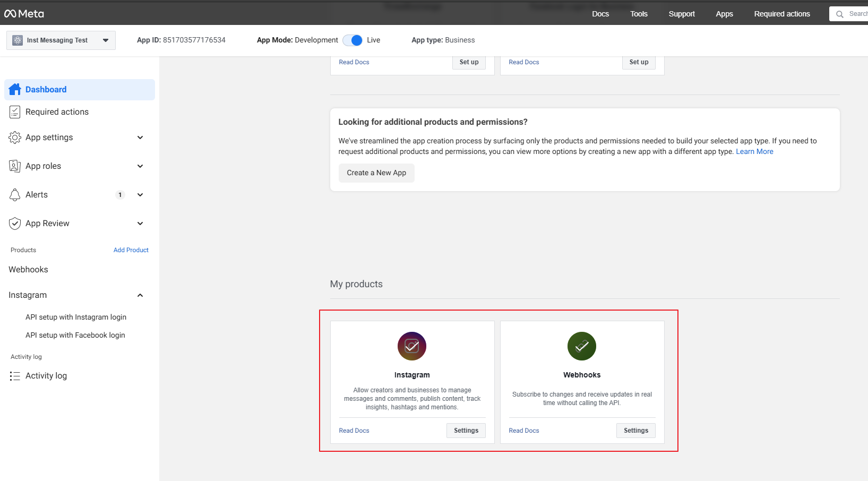Click the green Webhooks product icon
This screenshot has height=481, width=868.
point(582,346)
